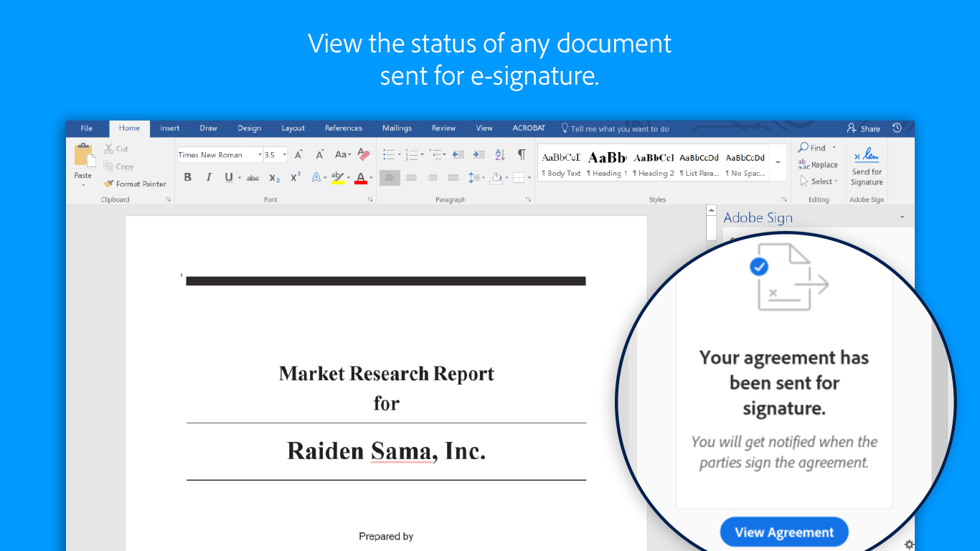The image size is (980, 551).
Task: Click Copy in the Clipboard group
Action: (118, 166)
